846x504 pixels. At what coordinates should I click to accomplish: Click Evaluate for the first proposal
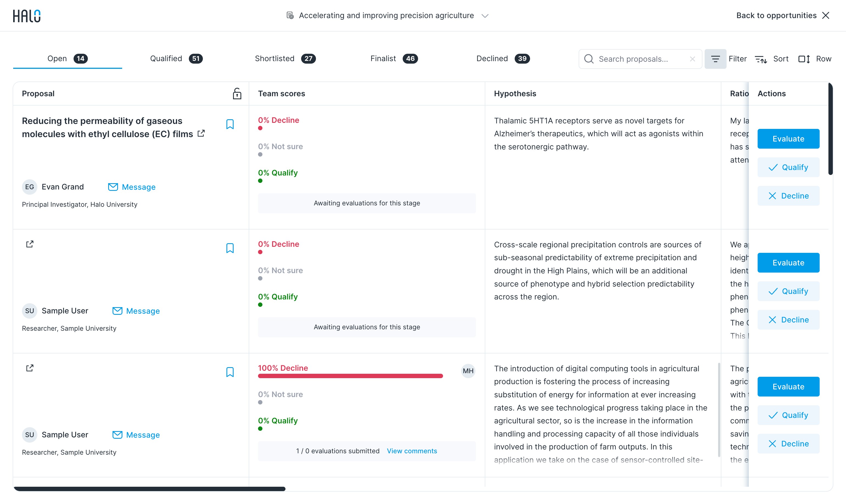coord(788,138)
